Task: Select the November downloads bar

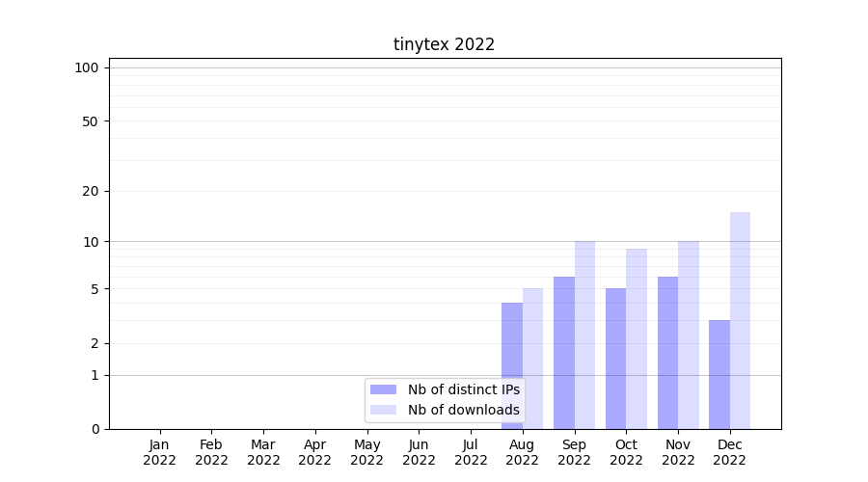Action: (x=689, y=335)
